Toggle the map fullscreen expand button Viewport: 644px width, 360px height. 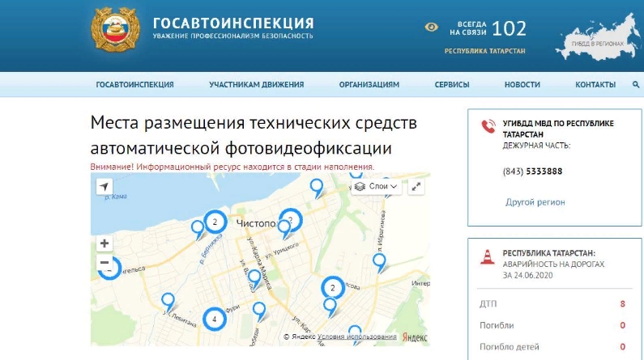click(x=416, y=187)
